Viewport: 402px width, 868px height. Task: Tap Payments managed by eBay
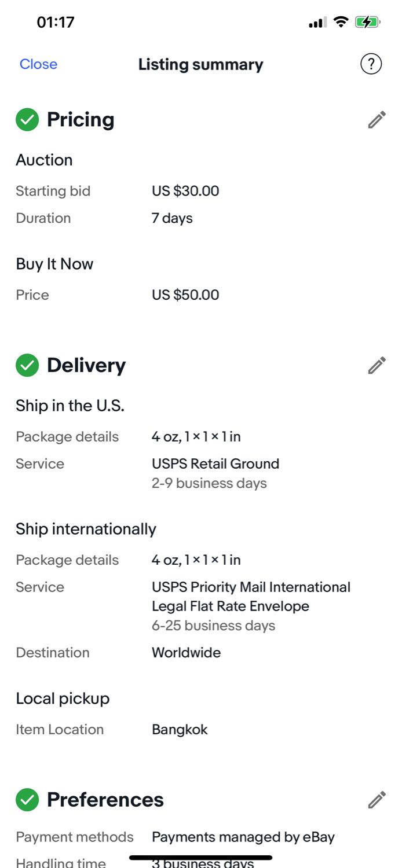click(x=243, y=837)
